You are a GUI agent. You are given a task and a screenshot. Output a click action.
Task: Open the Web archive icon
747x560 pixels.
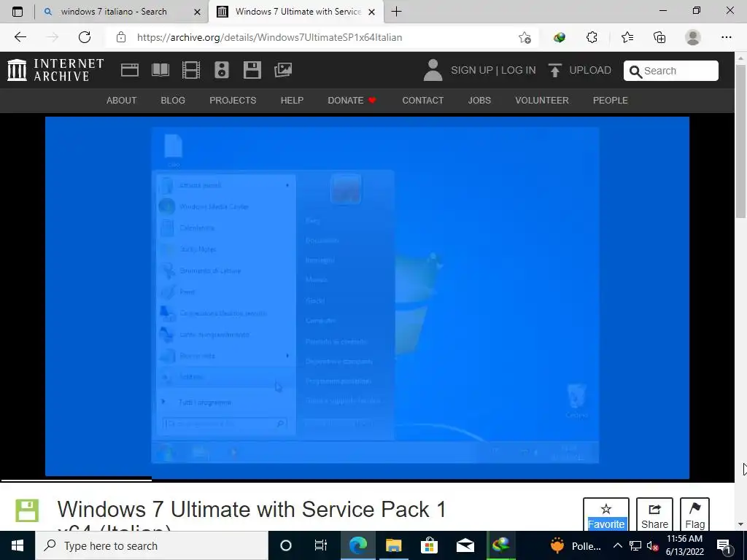130,70
